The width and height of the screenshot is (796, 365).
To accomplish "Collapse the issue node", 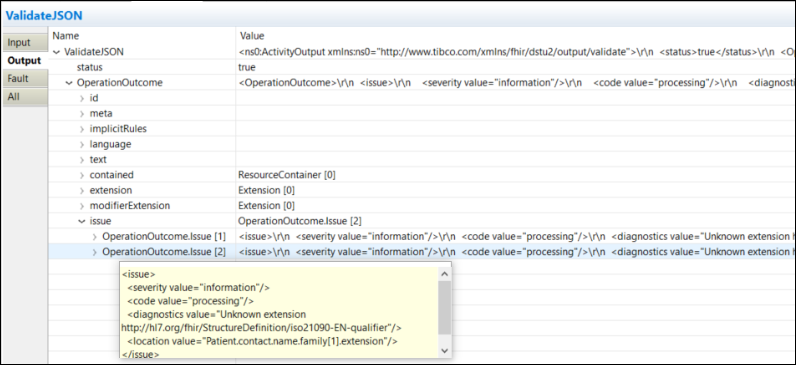I will [x=82, y=221].
